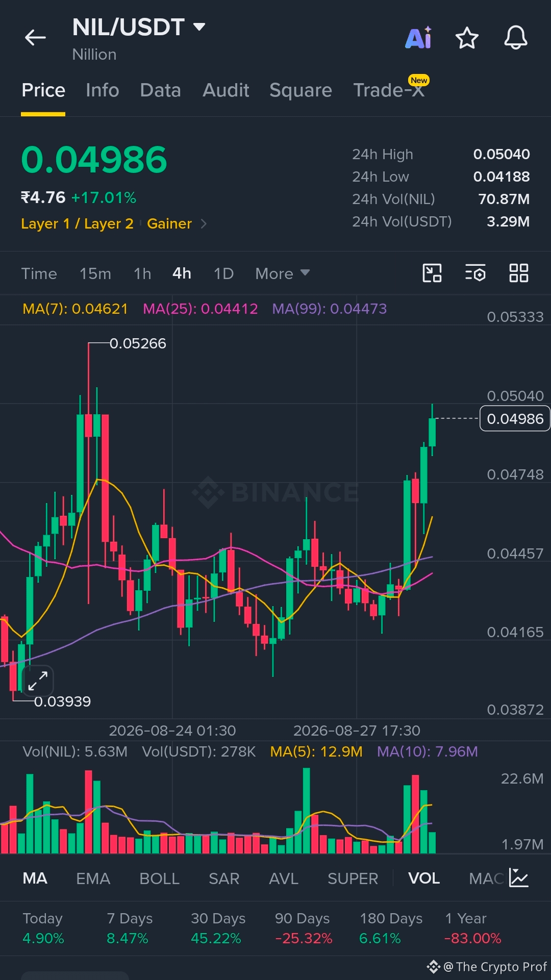Open the Trade-X tab
This screenshot has width=551, height=980.
pyautogui.click(x=389, y=90)
